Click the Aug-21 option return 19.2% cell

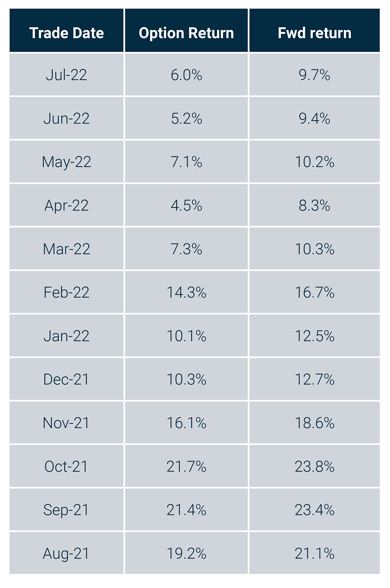coord(186,554)
